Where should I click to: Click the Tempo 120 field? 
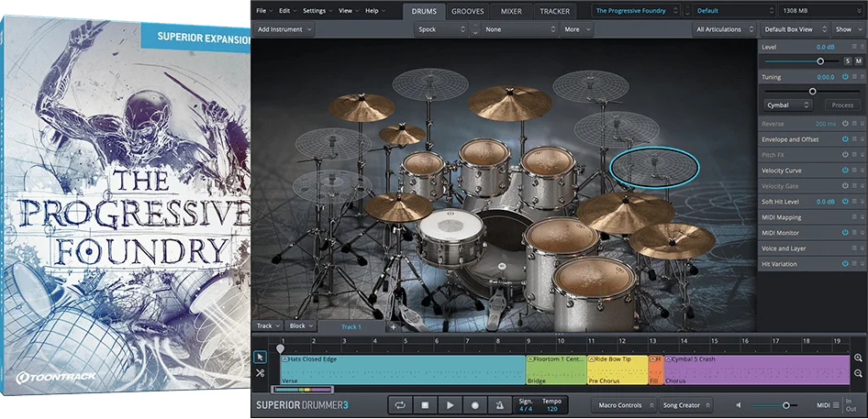551,405
